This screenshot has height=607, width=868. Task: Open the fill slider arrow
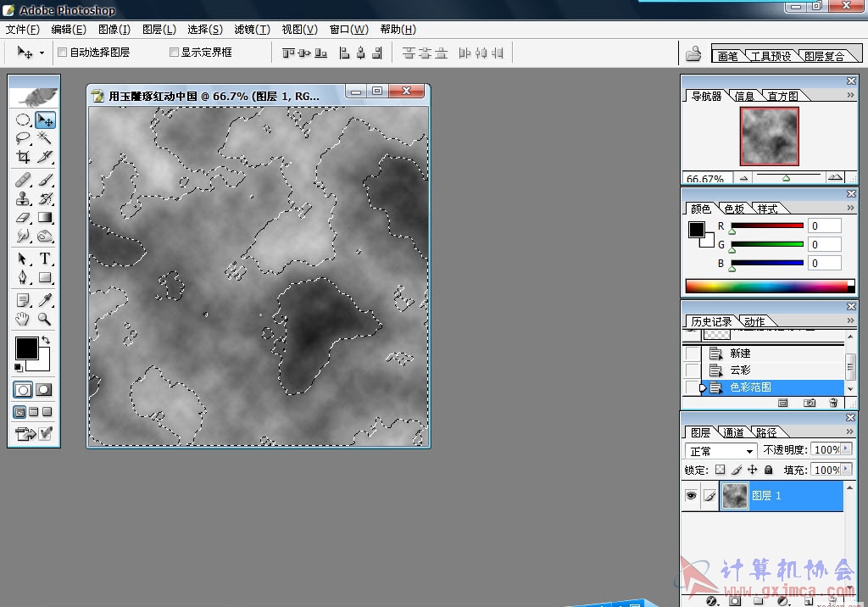click(x=846, y=470)
